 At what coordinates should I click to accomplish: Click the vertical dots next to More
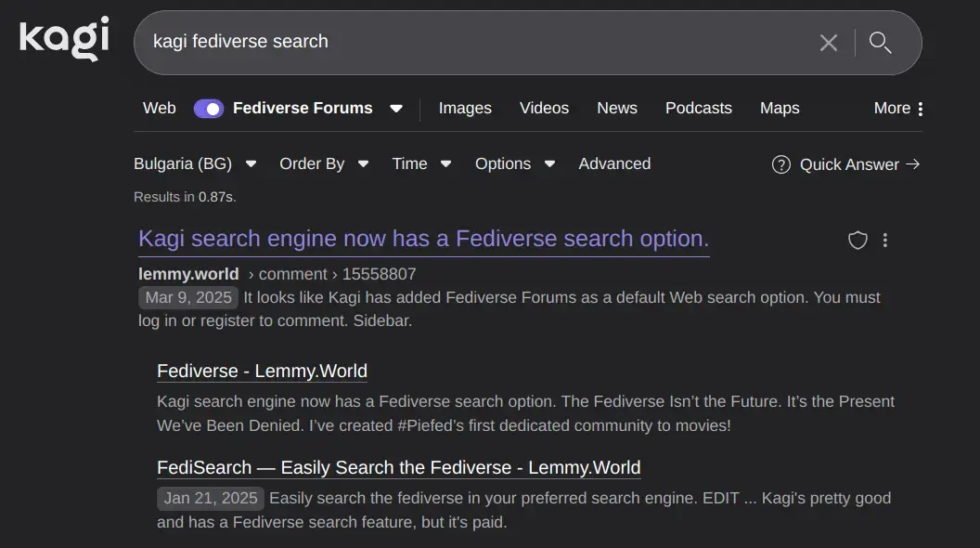point(920,109)
